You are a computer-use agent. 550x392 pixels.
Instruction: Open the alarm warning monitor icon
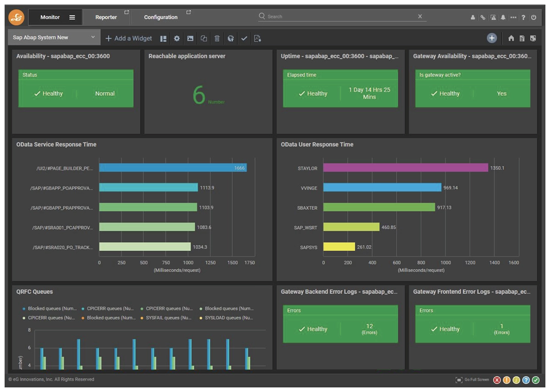pos(493,17)
